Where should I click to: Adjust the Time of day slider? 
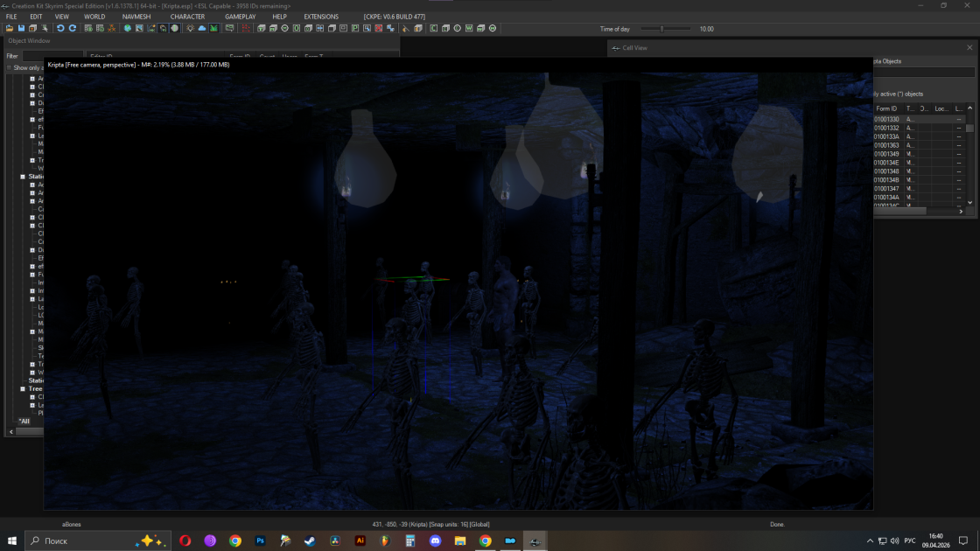pos(661,29)
